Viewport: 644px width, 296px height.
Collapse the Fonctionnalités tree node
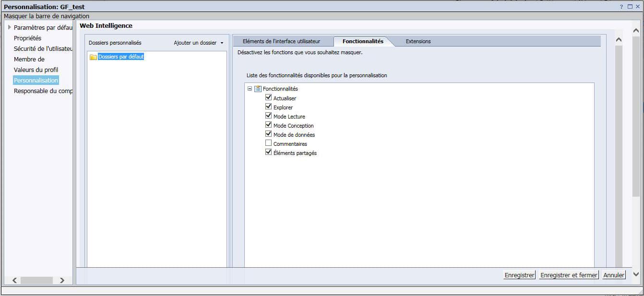point(250,89)
